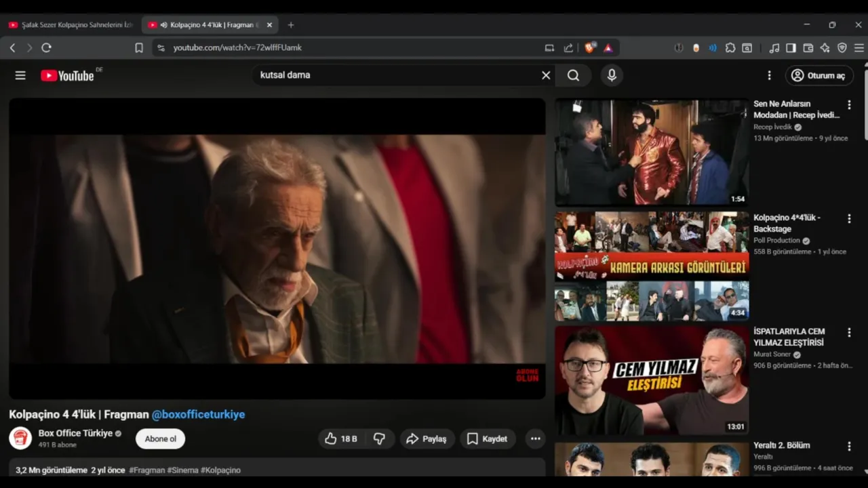868x488 pixels.
Task: Open options for Yeraltı 2. Bölüm
Action: (x=849, y=447)
